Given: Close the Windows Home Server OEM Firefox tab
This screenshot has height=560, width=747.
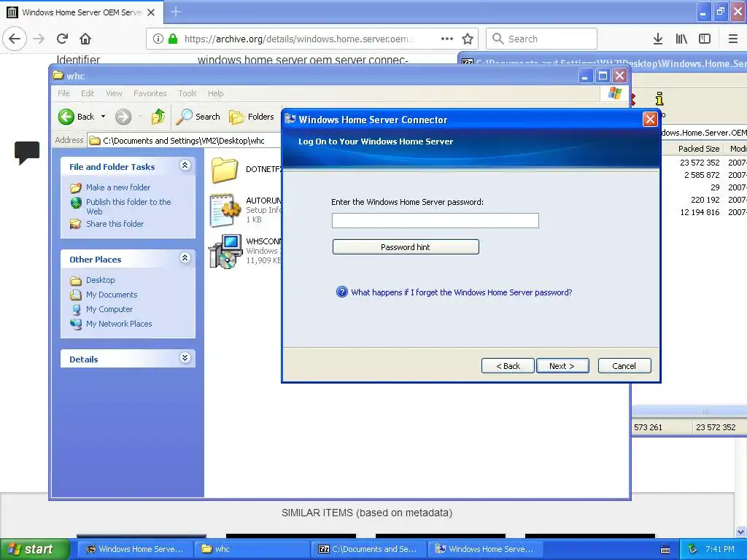Looking at the screenshot, I should coord(151,12).
